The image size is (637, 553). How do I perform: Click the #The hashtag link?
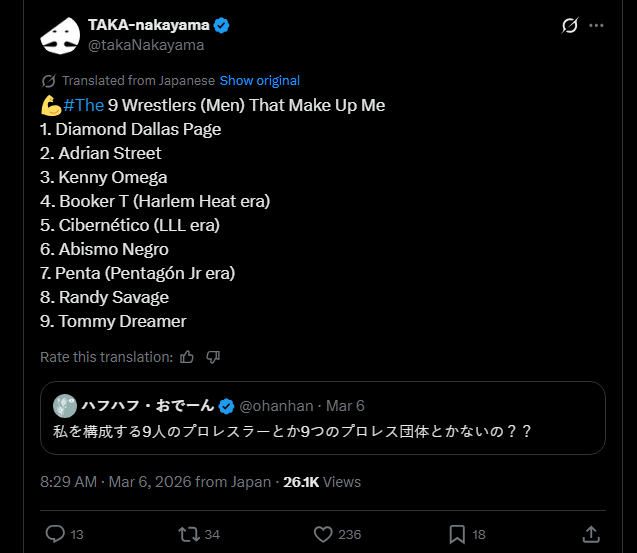pos(83,105)
